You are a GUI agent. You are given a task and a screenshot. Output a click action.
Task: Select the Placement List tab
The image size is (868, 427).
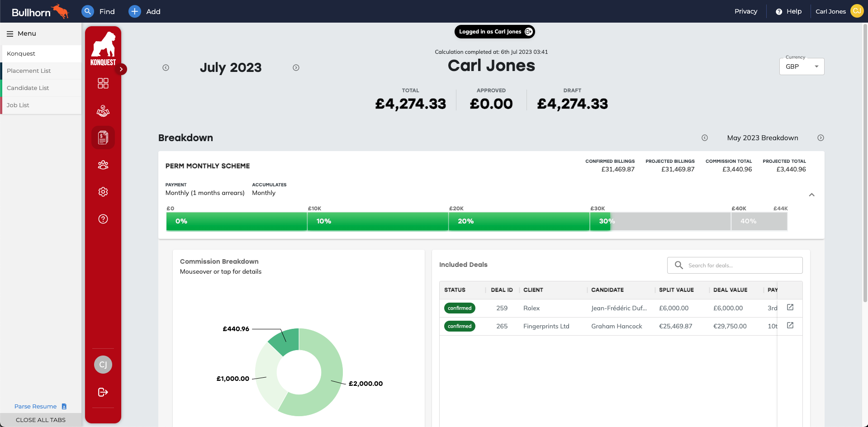41,71
